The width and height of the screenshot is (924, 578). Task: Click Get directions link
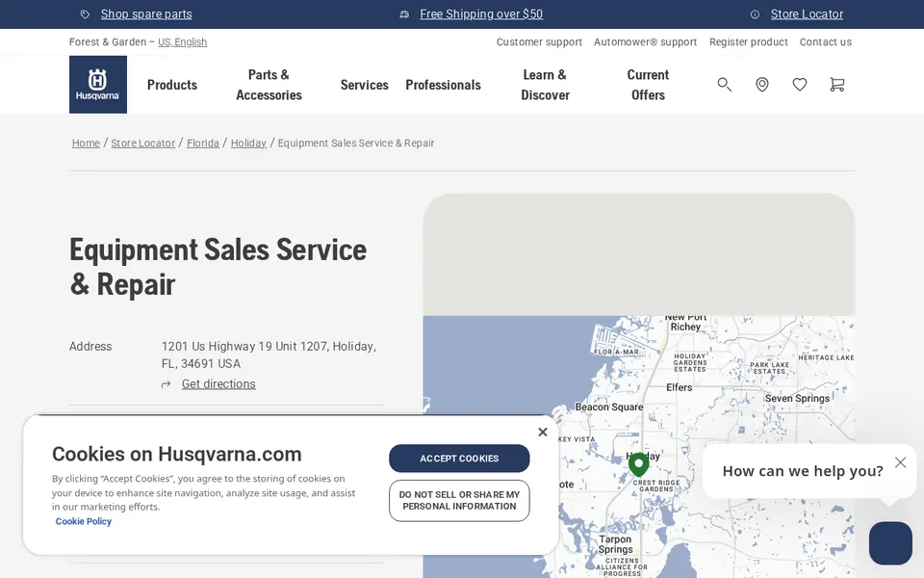click(x=218, y=384)
